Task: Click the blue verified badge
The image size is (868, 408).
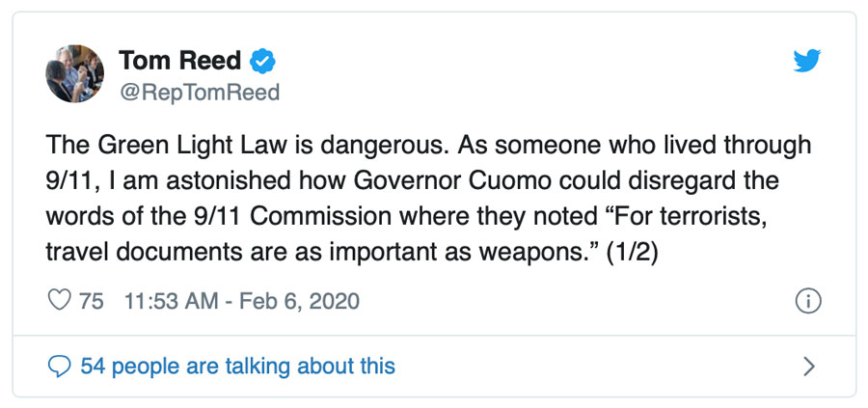Action: tap(262, 61)
